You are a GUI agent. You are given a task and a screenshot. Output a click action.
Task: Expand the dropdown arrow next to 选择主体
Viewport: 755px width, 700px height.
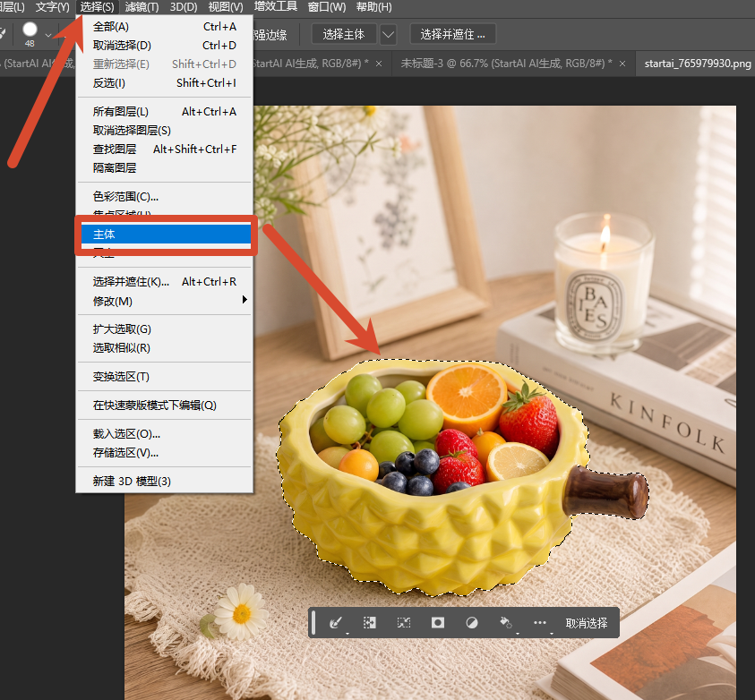pyautogui.click(x=388, y=35)
